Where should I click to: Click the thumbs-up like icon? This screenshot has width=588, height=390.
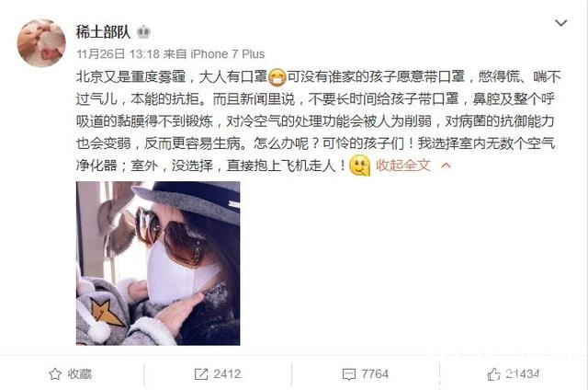pos(493,373)
